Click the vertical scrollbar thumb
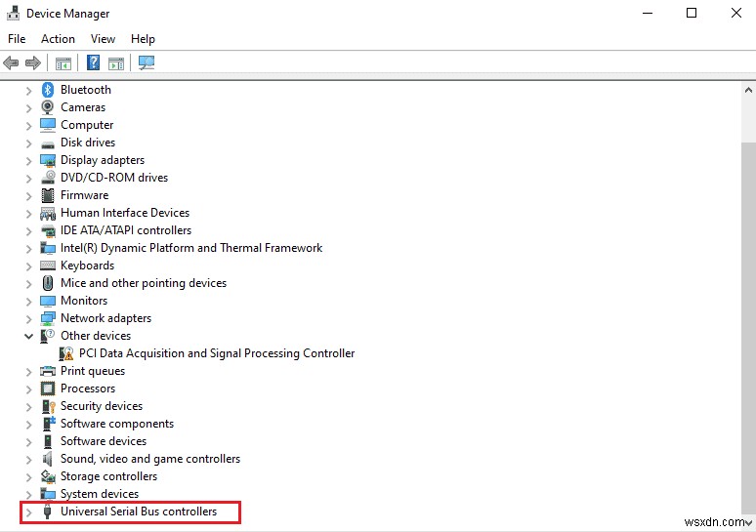The width and height of the screenshot is (756, 532). [748, 328]
